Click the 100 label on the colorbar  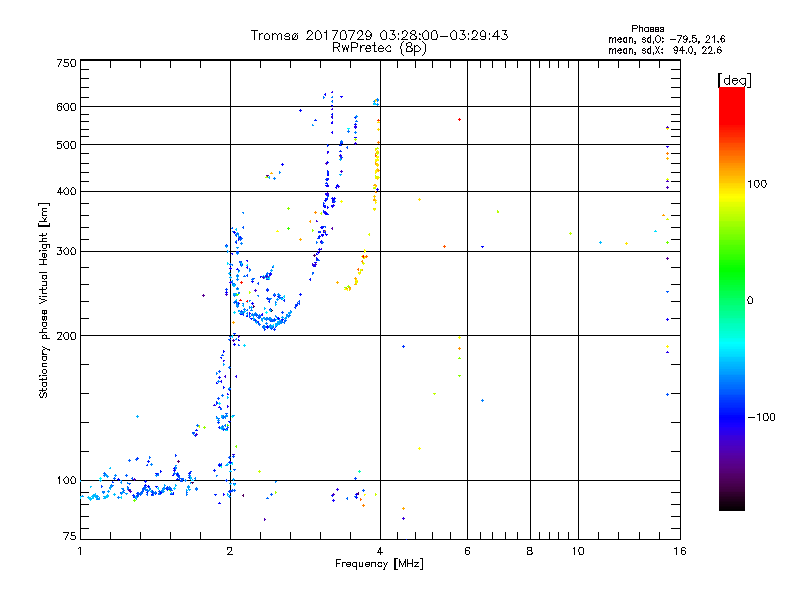(757, 184)
